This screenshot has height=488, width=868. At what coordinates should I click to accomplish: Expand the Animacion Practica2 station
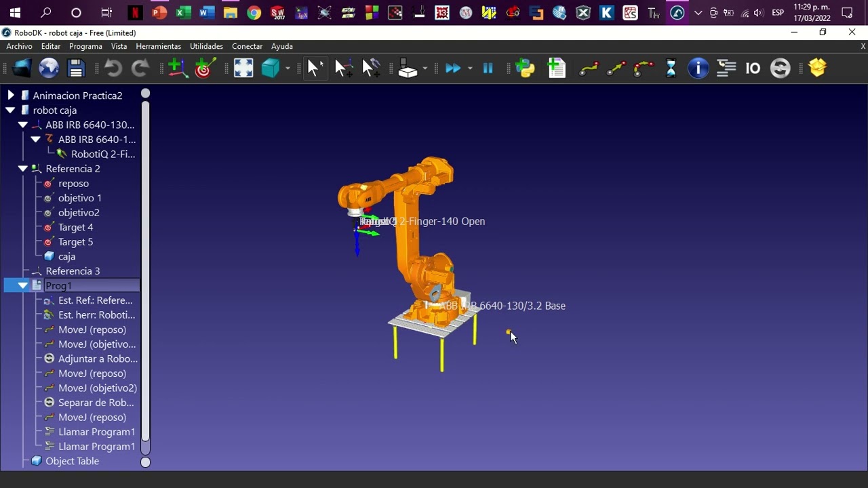pyautogui.click(x=10, y=96)
